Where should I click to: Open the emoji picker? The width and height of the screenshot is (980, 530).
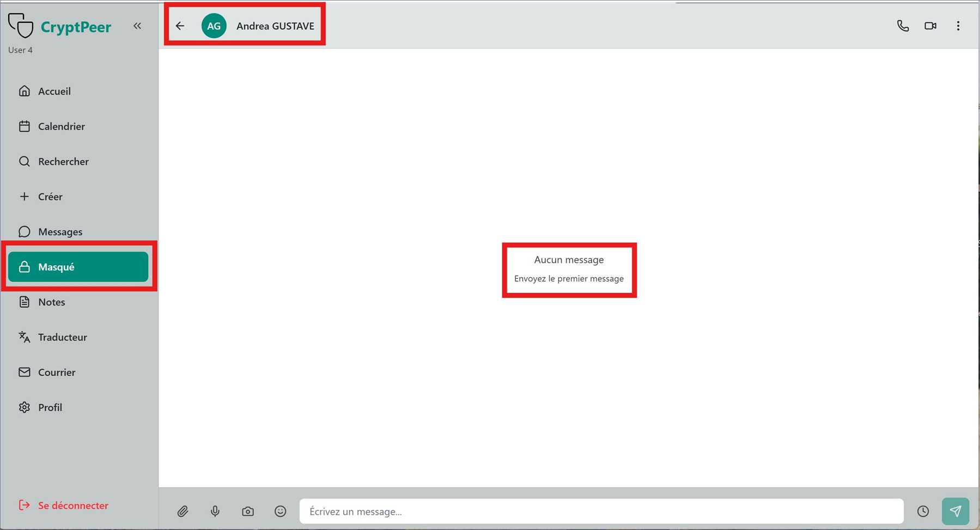[x=280, y=511]
